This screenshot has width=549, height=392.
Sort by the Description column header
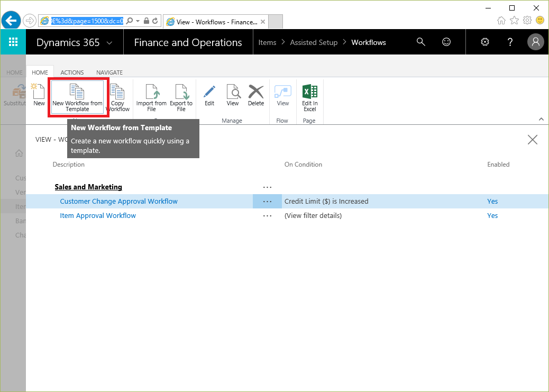69,165
